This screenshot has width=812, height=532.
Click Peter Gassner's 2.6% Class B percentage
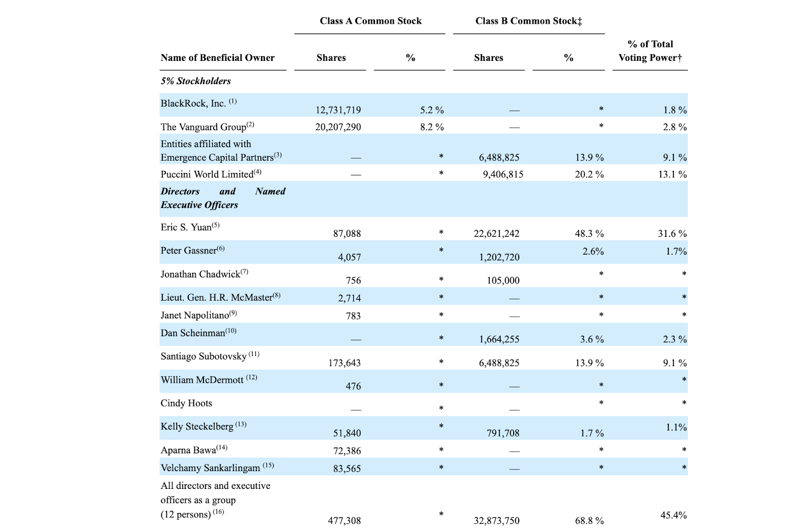point(593,252)
